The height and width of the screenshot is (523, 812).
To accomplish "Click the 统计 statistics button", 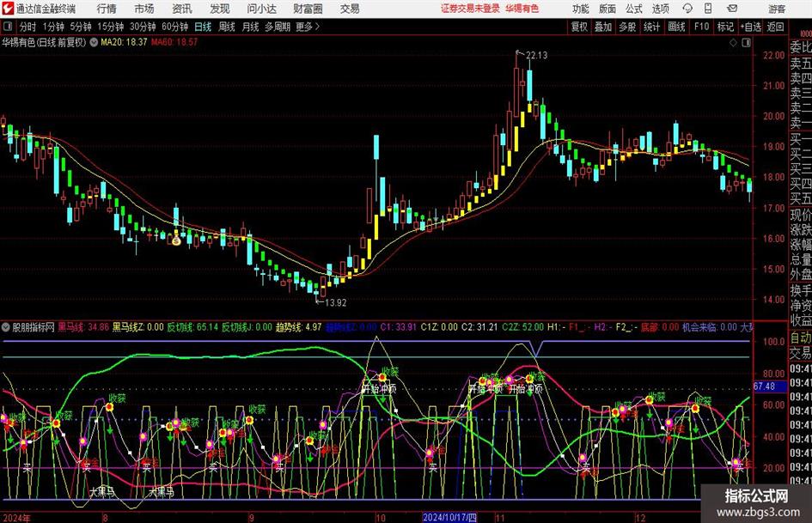I will point(651,27).
